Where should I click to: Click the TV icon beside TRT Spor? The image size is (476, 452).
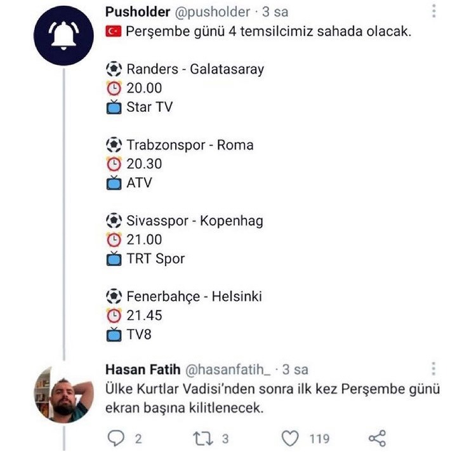(x=113, y=259)
